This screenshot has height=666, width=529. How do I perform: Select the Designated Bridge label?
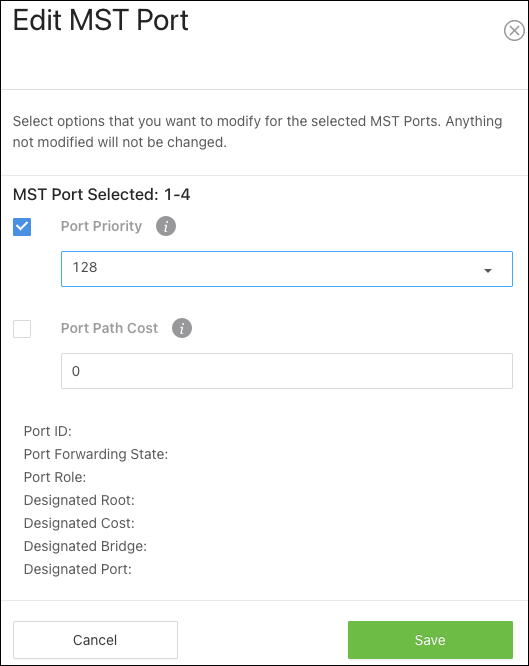(85, 546)
